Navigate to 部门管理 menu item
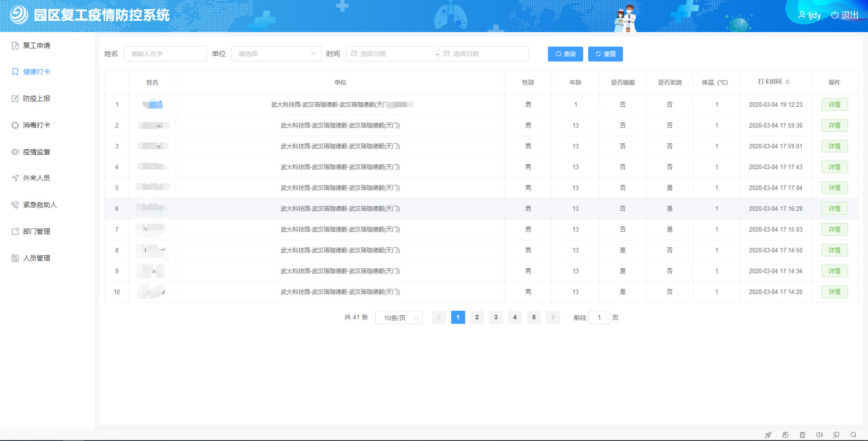The height and width of the screenshot is (441, 868). click(x=15, y=231)
